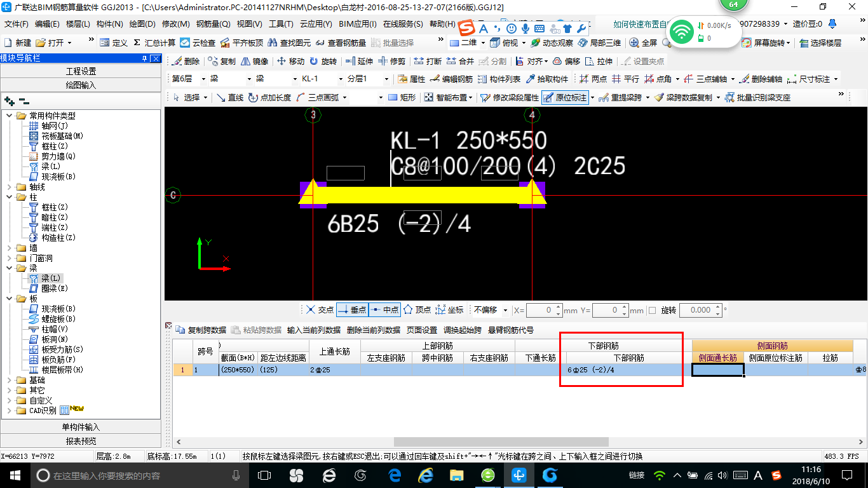The width and height of the screenshot is (868, 488).
Task: Toggle 顶点 vertex snap
Action: [417, 310]
